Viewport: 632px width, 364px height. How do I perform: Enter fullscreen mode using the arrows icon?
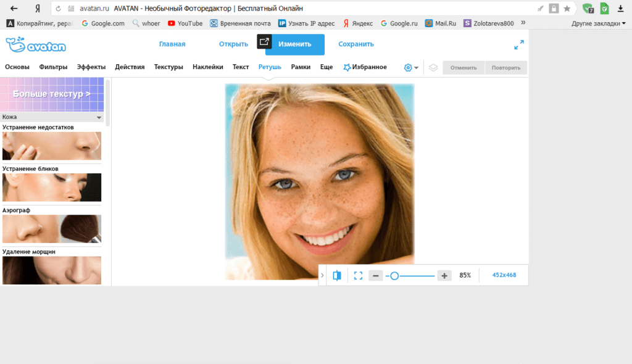pyautogui.click(x=518, y=44)
